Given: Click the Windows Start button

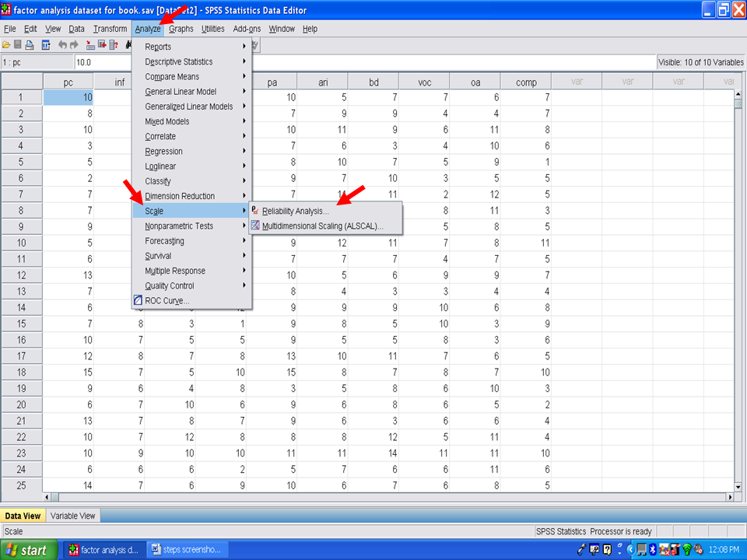Looking at the screenshot, I should [x=29, y=550].
